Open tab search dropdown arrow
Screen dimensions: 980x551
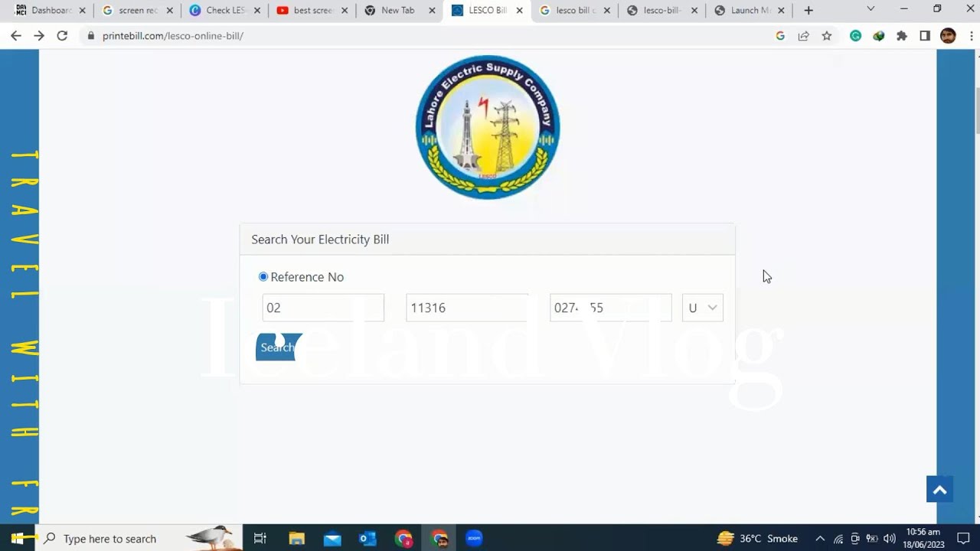tap(871, 9)
